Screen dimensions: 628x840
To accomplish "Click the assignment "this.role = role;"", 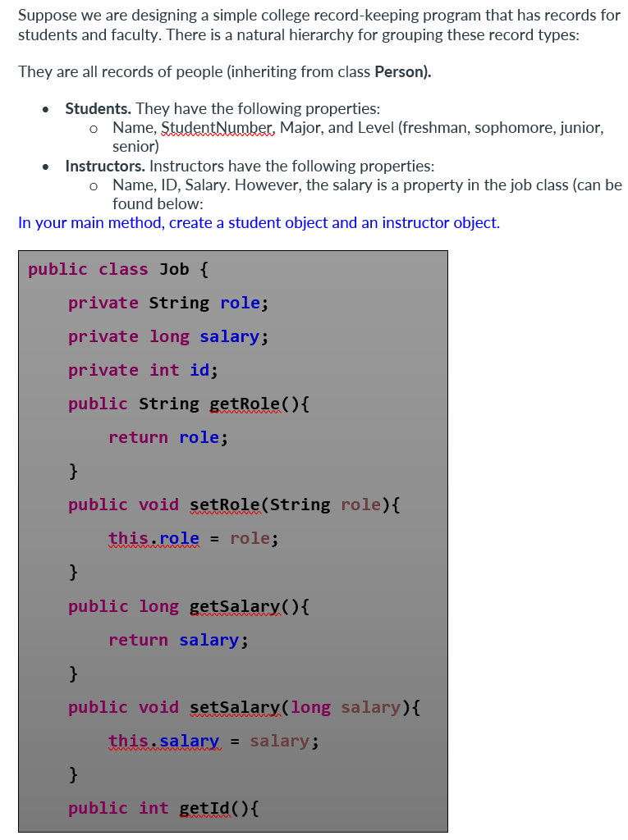I will [x=194, y=538].
